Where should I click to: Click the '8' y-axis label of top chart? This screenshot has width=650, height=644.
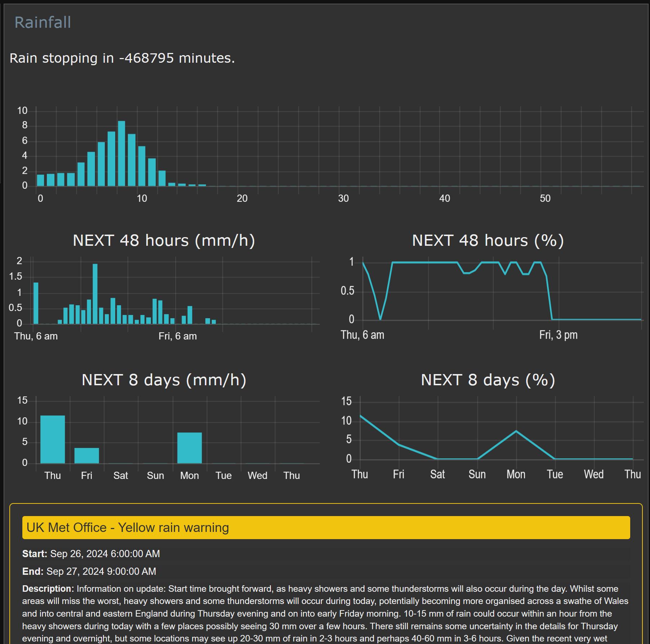tap(24, 125)
